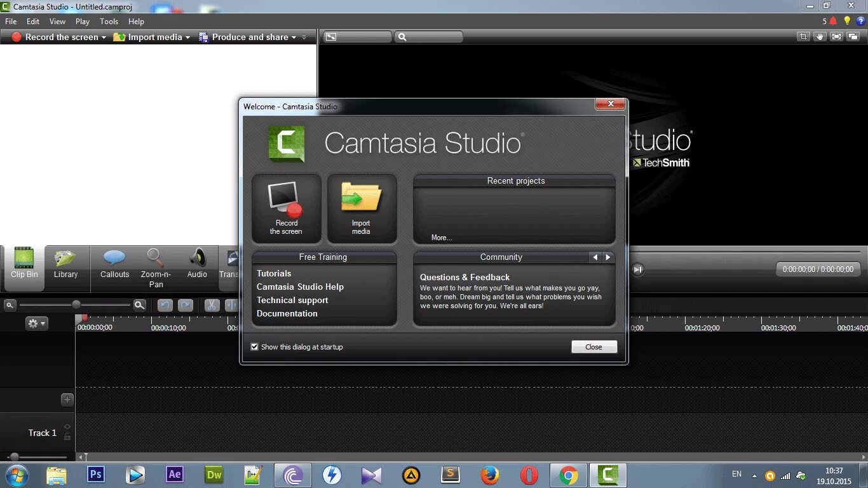Open the Windows Start menu
The image size is (868, 488).
[17, 475]
